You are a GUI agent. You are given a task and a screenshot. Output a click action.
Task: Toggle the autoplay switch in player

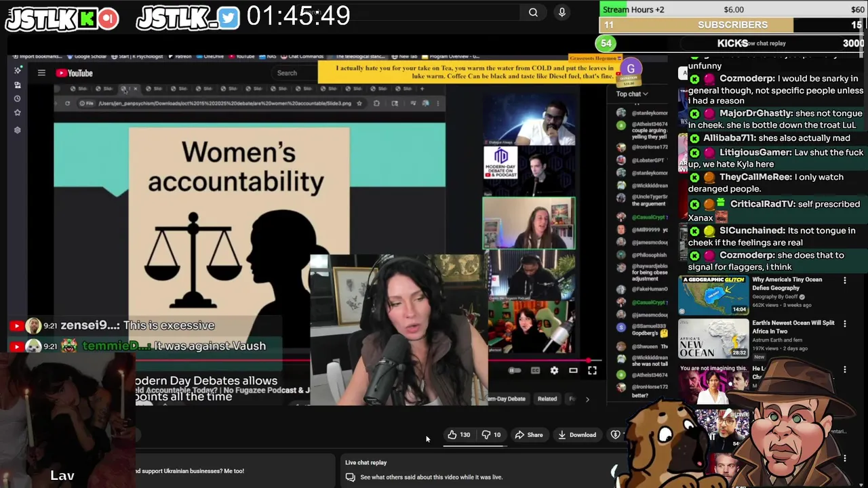(515, 370)
